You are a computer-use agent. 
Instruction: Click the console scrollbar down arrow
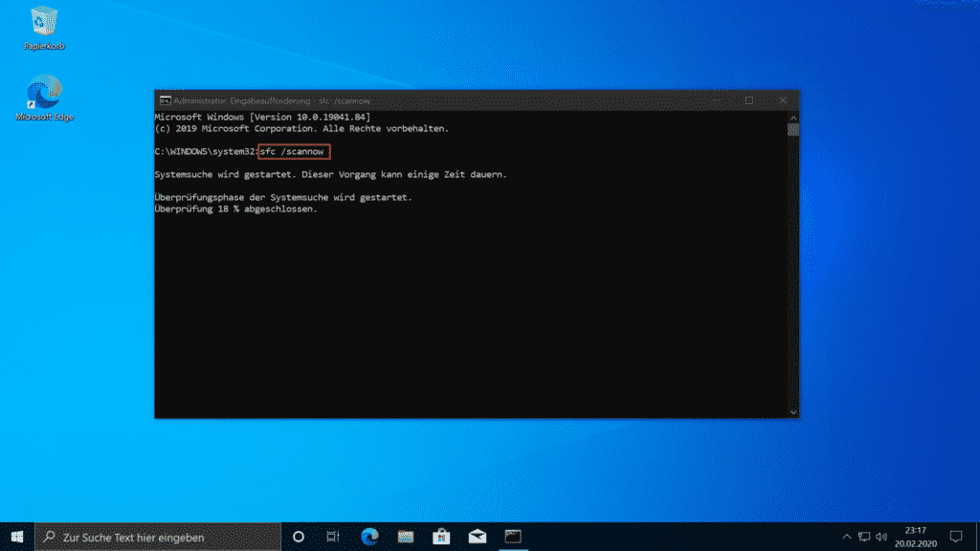[x=793, y=412]
